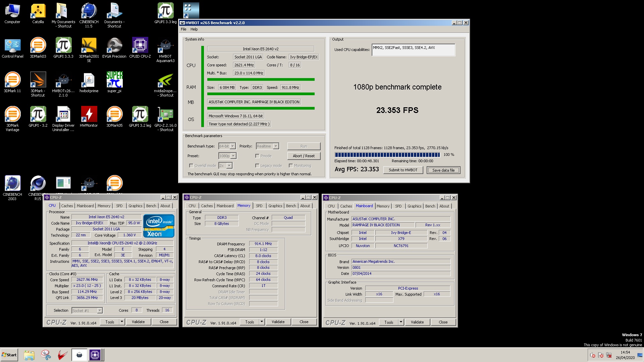Switch to Bench tab in CPU-Z Mainboard window
Screen dimensions: 644x362
click(x=430, y=206)
